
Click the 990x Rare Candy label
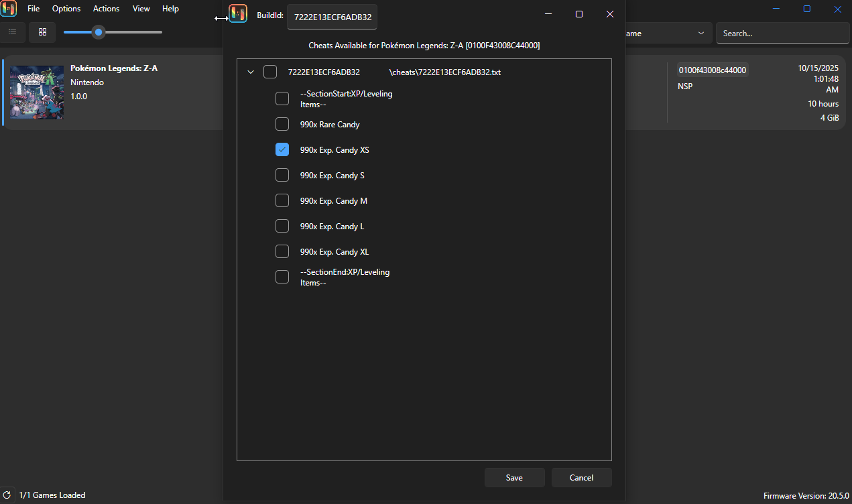pyautogui.click(x=330, y=125)
